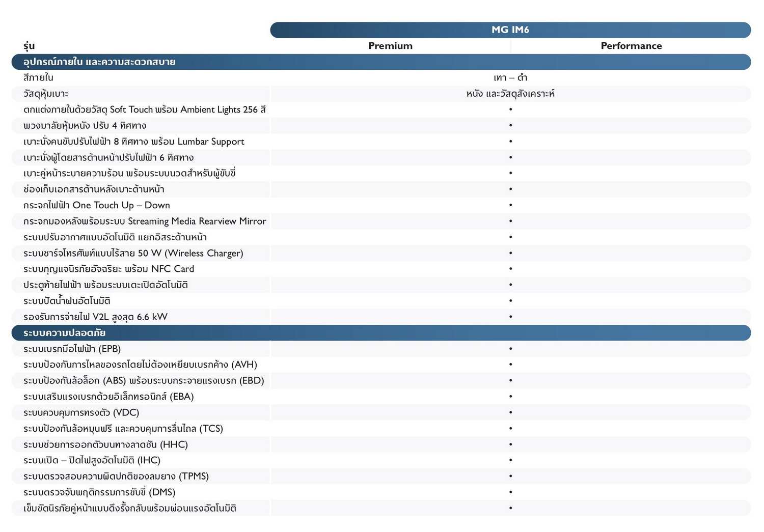
Task: Click the ระบบความปลอดภัย section header
Action: 65,333
